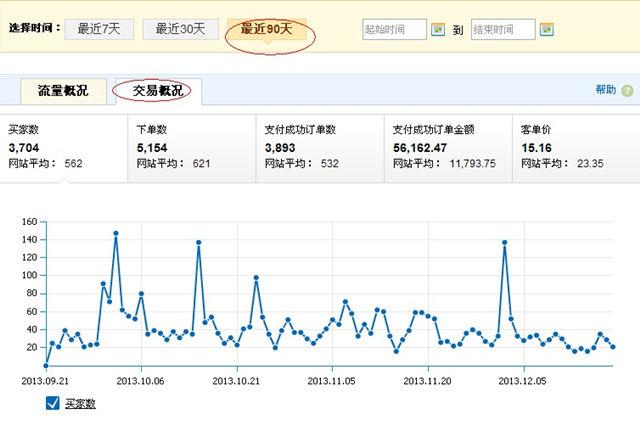The image size is (640, 425).
Task: Click the 160 y-axis label
Action: tap(29, 222)
